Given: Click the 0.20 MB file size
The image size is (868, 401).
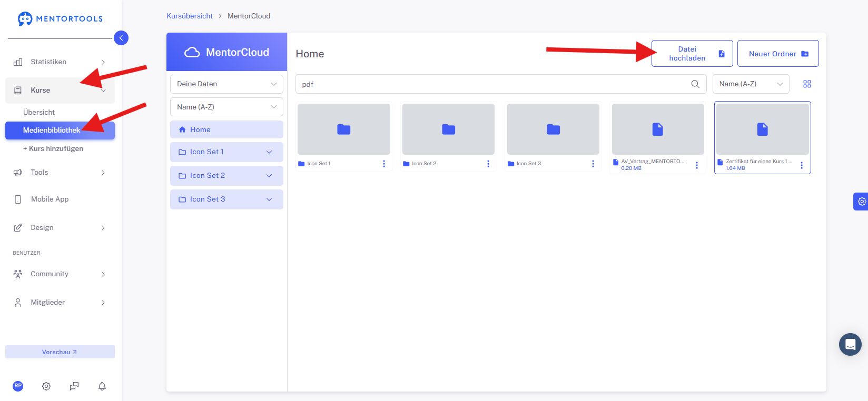Looking at the screenshot, I should click(631, 168).
